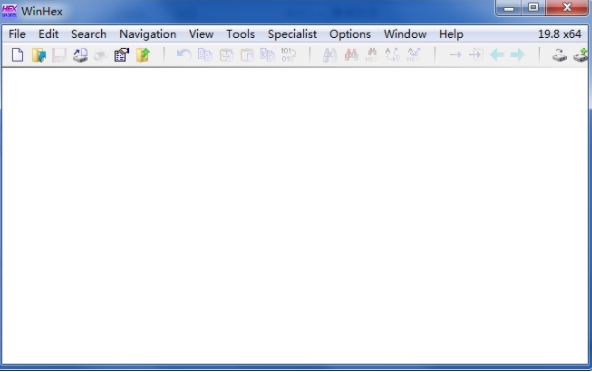
Task: Click the WinHex title bar app icon
Action: click(9, 11)
